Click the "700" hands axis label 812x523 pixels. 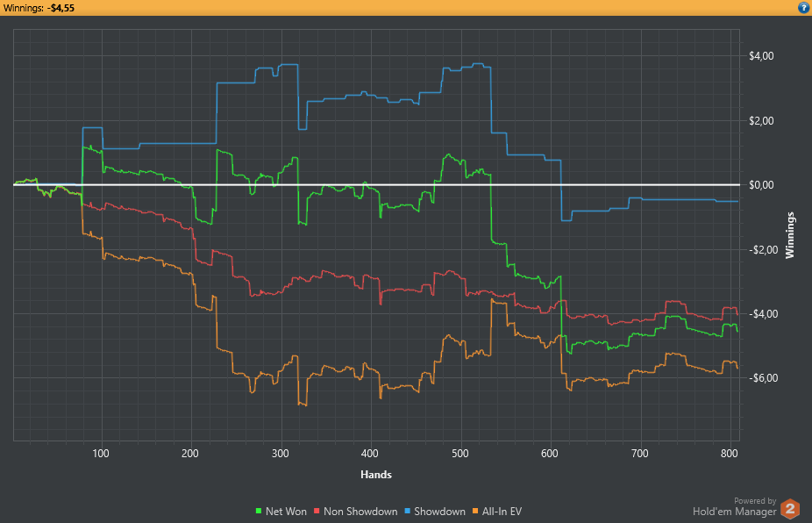(639, 454)
